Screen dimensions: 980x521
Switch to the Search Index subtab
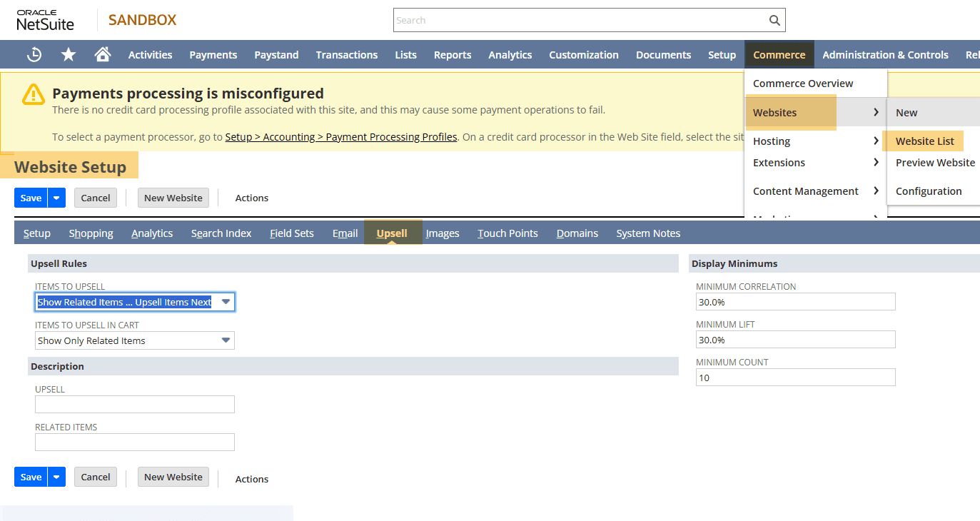coord(221,233)
